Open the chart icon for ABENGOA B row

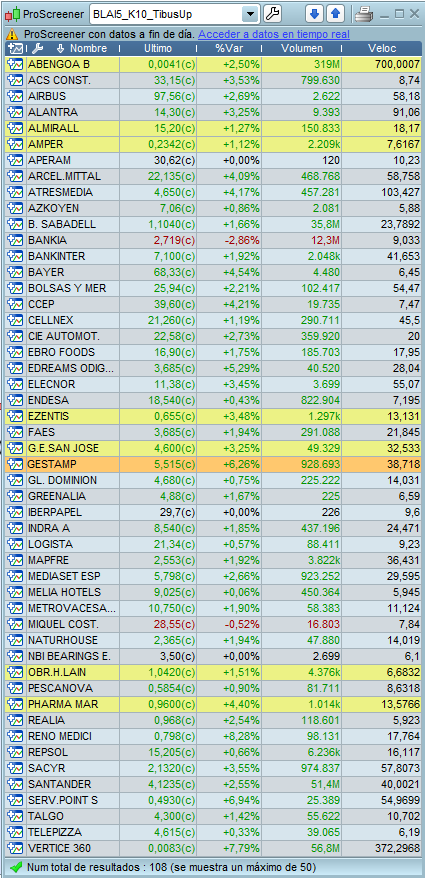click(x=14, y=64)
